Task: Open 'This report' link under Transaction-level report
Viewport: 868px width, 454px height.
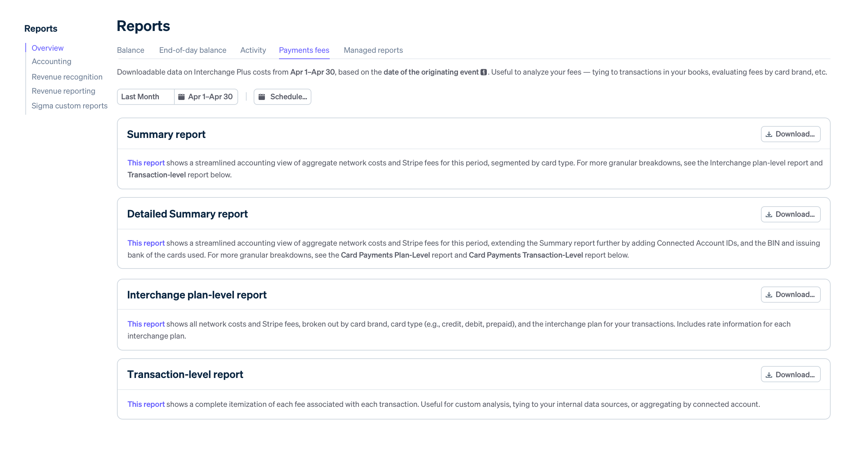Action: pos(146,404)
